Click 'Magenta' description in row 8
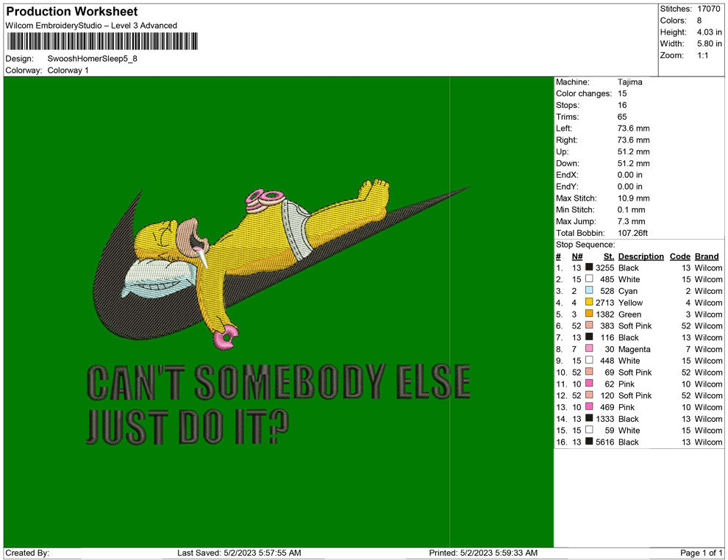The height and width of the screenshot is (560, 728). point(634,349)
